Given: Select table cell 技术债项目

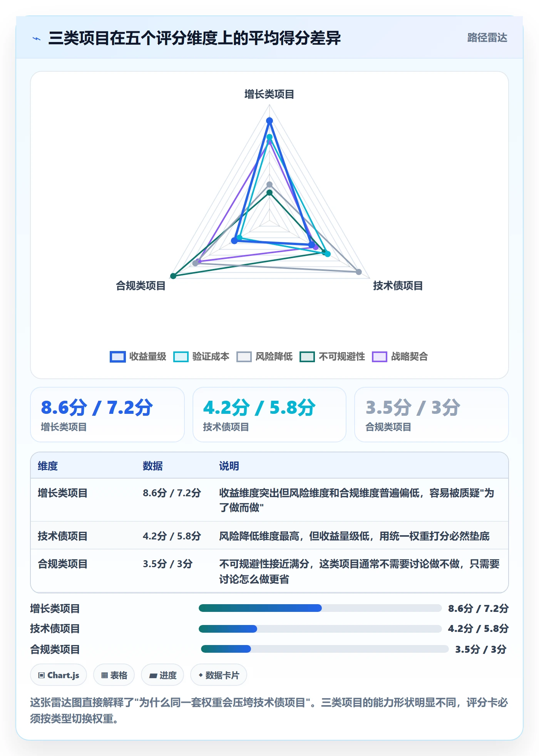Looking at the screenshot, I should tap(62, 536).
